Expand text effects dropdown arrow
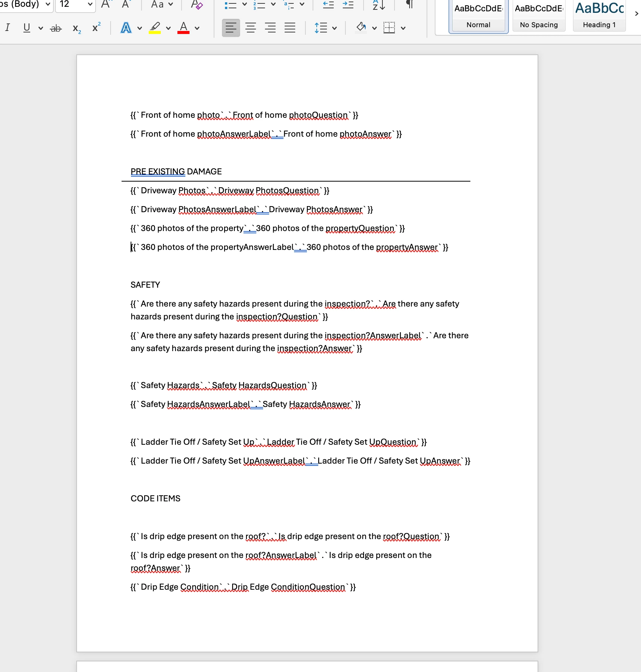 pos(140,28)
